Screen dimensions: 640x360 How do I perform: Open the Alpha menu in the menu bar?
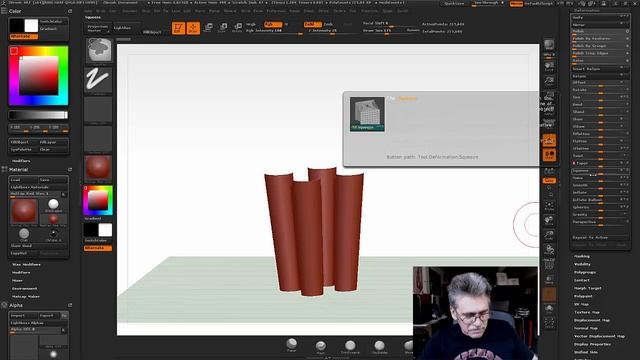(88, 11)
